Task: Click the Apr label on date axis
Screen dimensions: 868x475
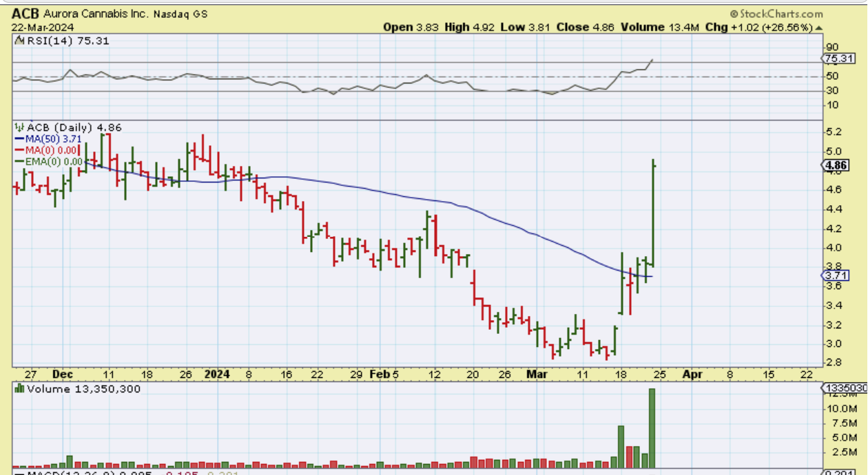Action: (692, 374)
